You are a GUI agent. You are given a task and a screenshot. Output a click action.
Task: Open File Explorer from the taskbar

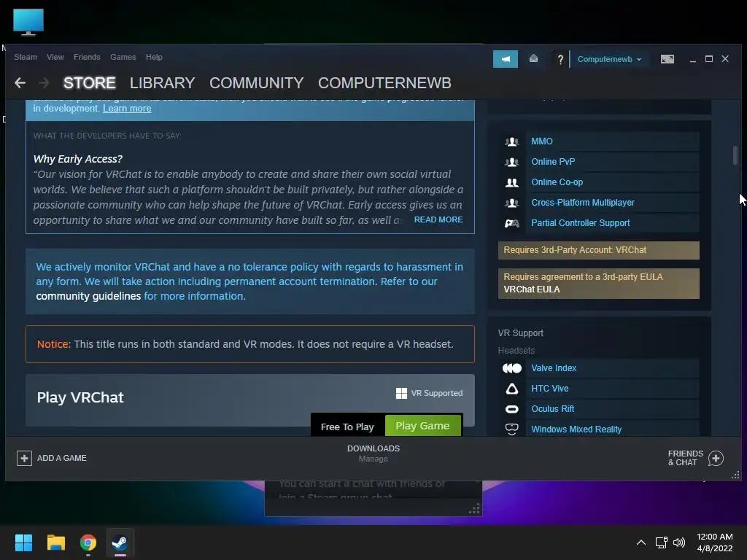[55, 542]
